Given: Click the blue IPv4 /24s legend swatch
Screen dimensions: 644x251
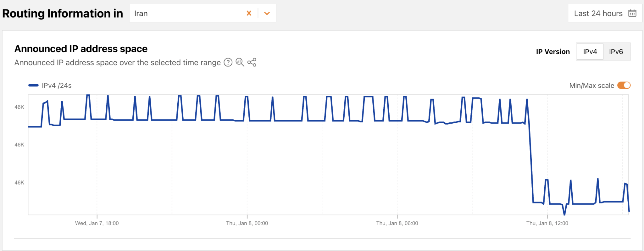Looking at the screenshot, I should 33,85.
